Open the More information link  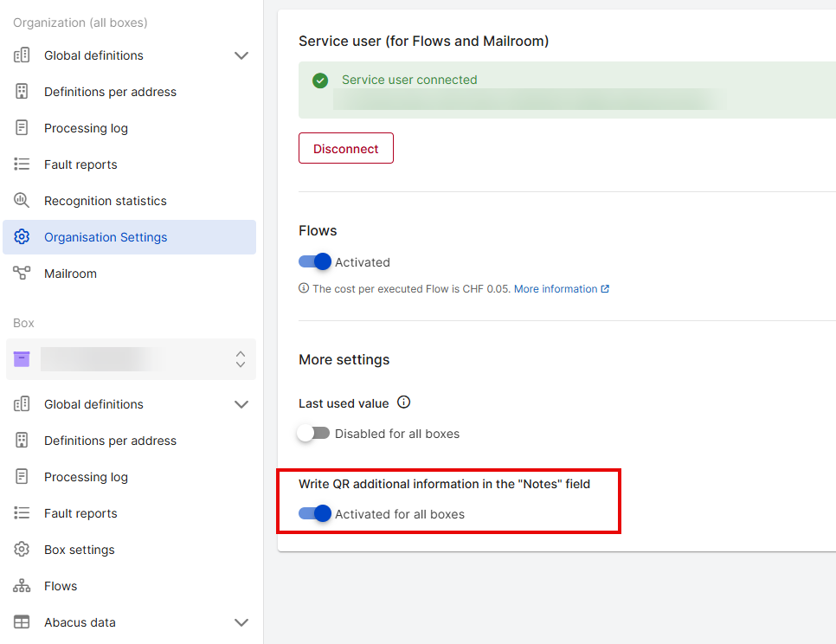[x=562, y=289]
